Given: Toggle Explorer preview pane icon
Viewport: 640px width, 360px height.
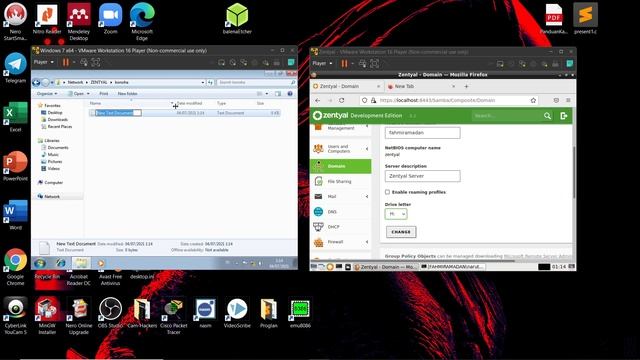Looking at the screenshot, I should [x=278, y=93].
